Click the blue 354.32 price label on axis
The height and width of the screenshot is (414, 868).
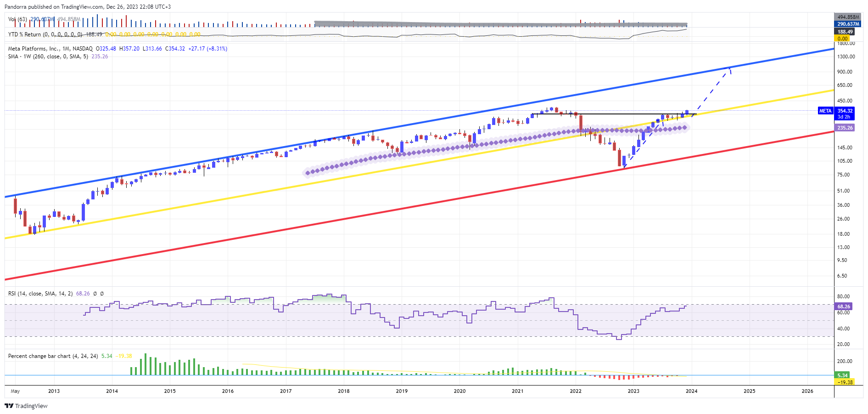click(x=845, y=111)
